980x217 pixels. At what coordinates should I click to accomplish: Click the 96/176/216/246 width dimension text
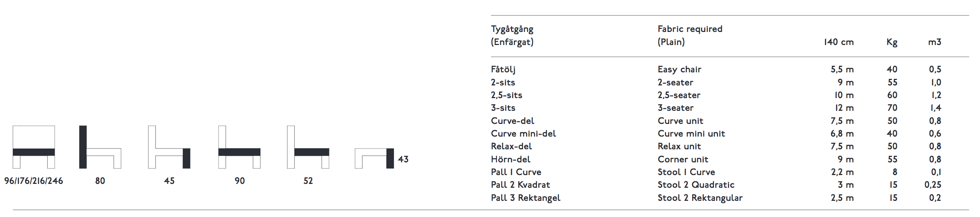point(34,181)
